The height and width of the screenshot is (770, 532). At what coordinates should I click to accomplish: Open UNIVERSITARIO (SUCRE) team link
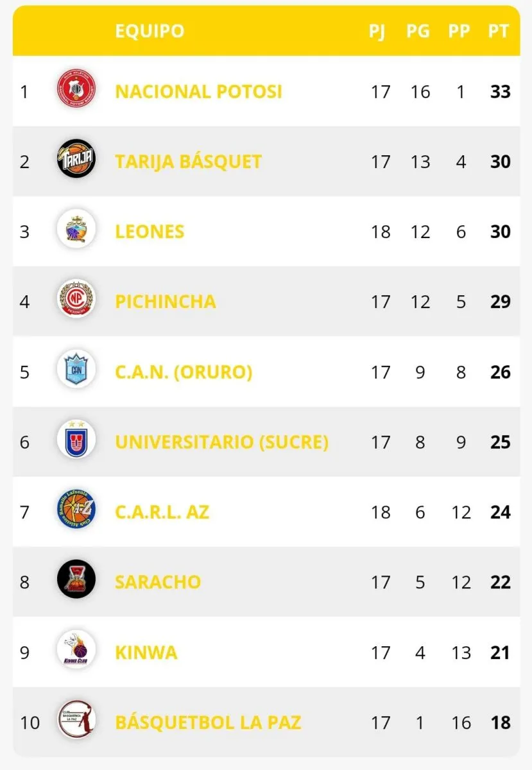221,441
